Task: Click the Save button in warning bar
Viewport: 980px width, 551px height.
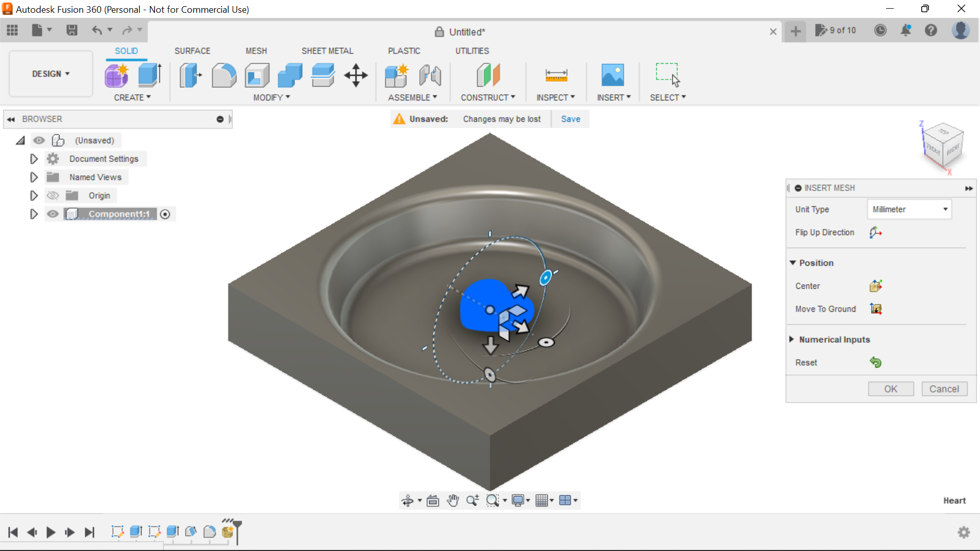Action: [x=570, y=118]
